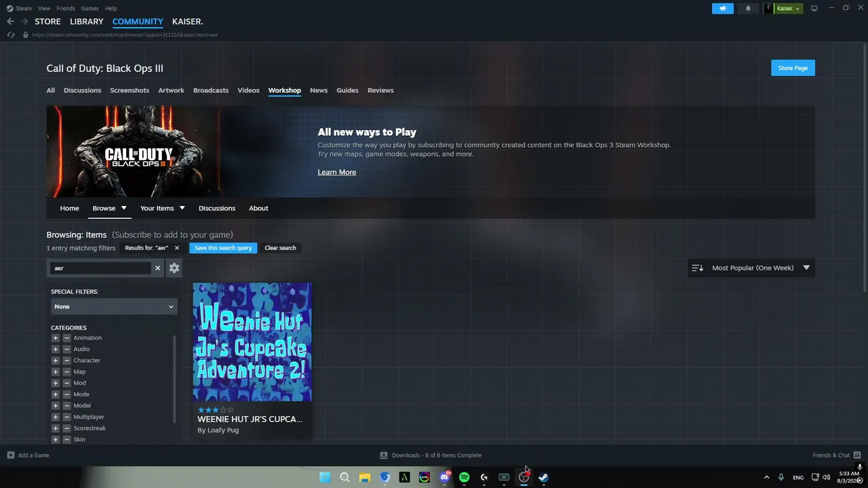Switch to the Discussions hub tab

(82, 90)
